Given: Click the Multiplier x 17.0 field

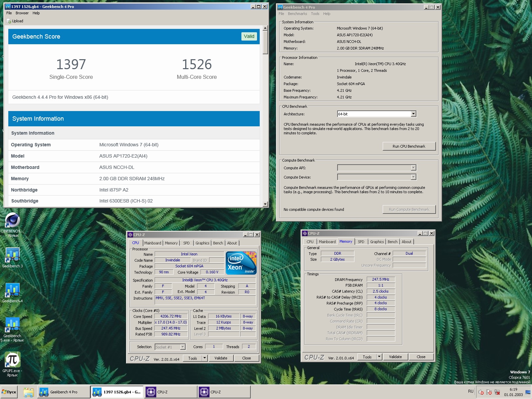Looking at the screenshot, I should [x=171, y=322].
